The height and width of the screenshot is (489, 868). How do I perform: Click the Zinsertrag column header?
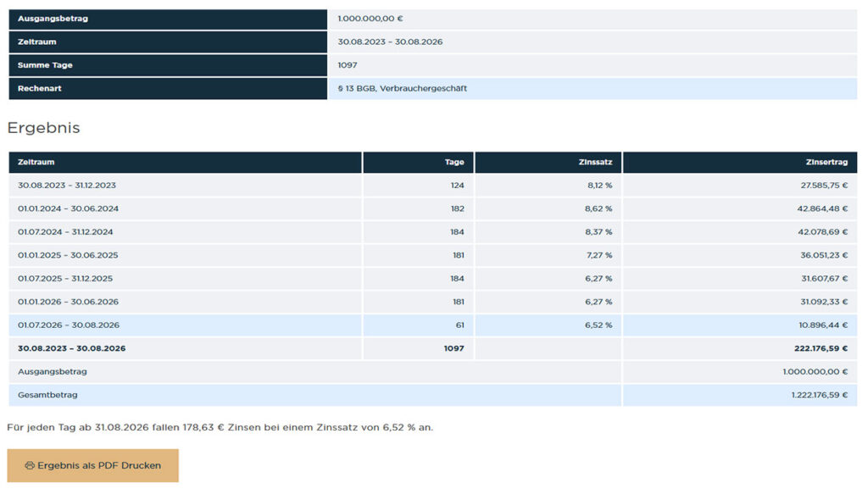pyautogui.click(x=826, y=162)
